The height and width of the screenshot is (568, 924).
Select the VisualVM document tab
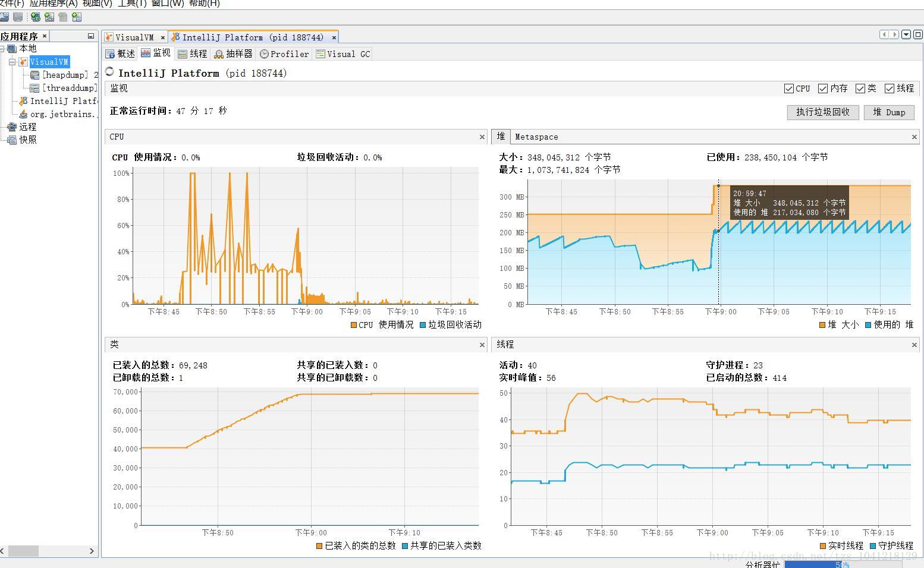click(x=135, y=37)
